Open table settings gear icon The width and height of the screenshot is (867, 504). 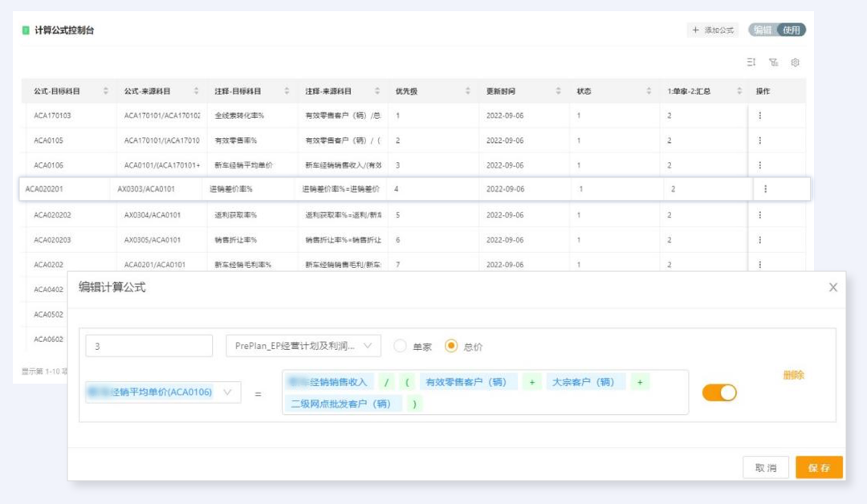[x=795, y=63]
